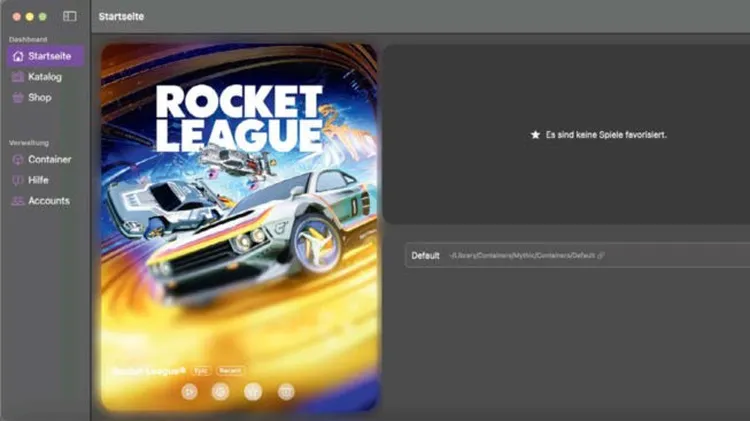Click the last round icon on game card

pyautogui.click(x=286, y=392)
